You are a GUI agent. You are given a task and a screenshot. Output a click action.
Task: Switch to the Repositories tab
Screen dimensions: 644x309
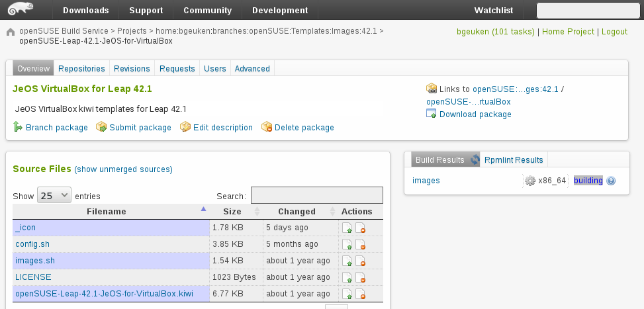(x=81, y=69)
